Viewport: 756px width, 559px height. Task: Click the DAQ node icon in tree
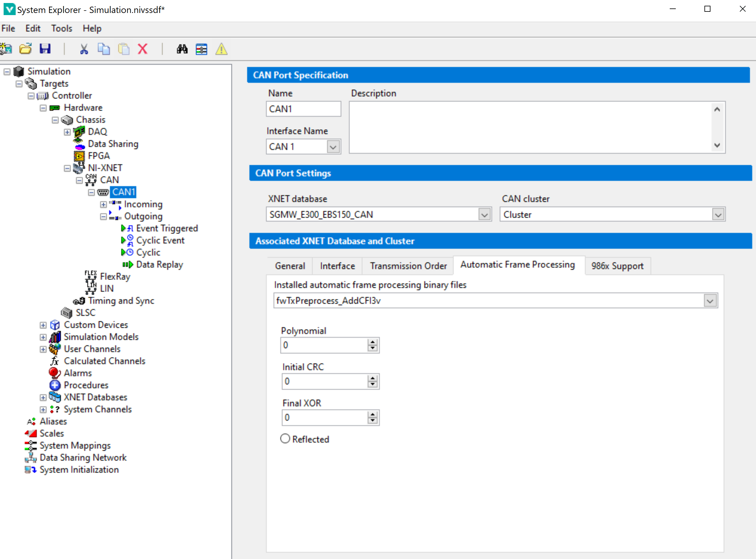tap(81, 132)
